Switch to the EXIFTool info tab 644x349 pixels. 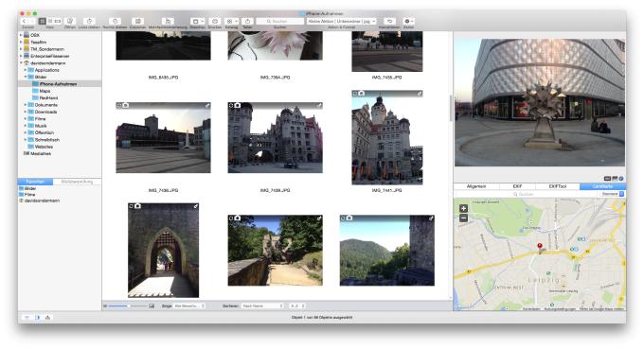coord(557,186)
